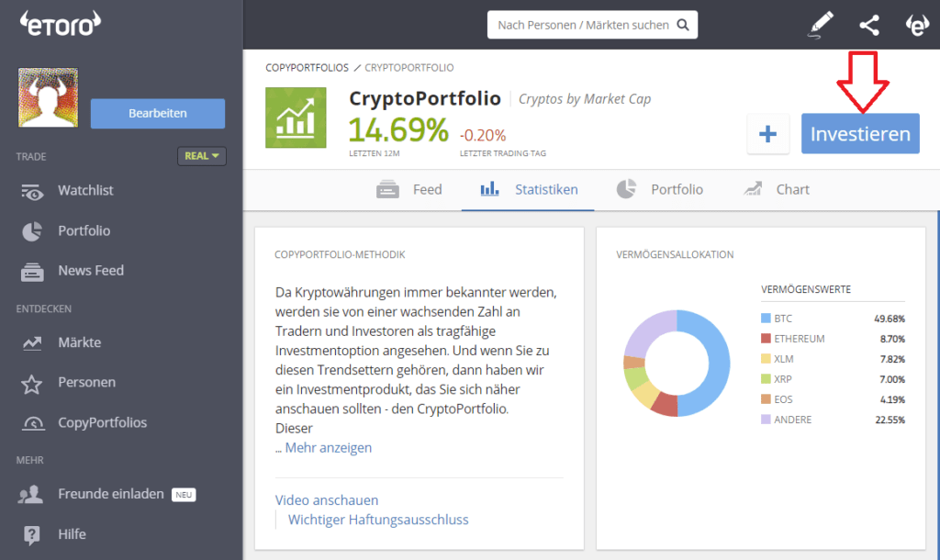940x560 pixels.
Task: Click the Portfolio pie icon in sidebar
Action: pos(32,231)
